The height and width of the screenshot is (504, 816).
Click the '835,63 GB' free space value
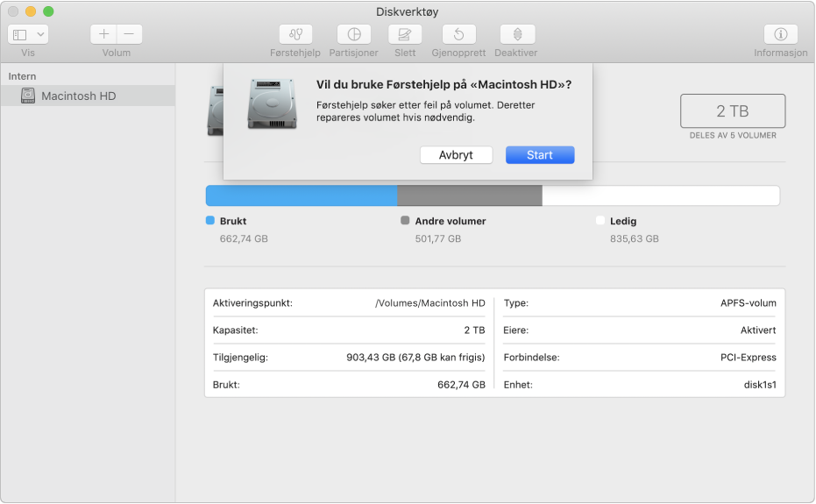[635, 238]
